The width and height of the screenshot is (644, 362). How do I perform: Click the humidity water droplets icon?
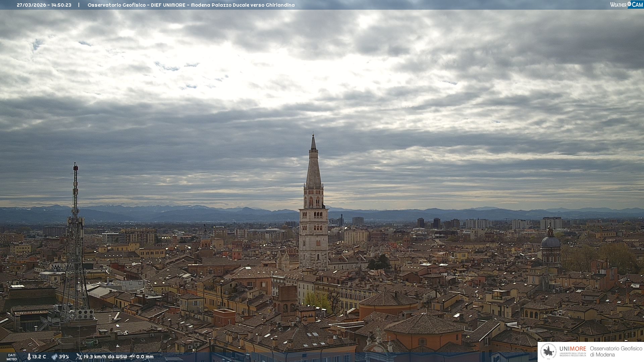click(x=54, y=357)
